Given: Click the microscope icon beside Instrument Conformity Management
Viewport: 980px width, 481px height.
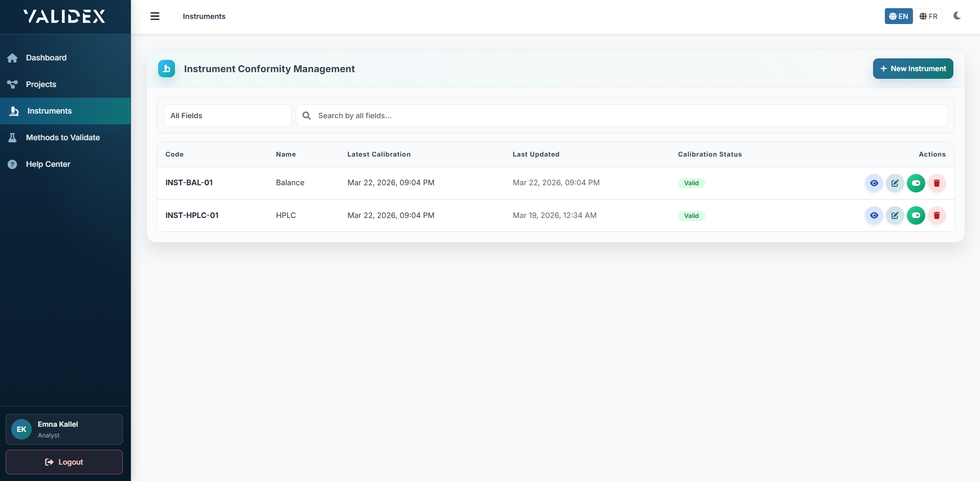Looking at the screenshot, I should pos(166,69).
